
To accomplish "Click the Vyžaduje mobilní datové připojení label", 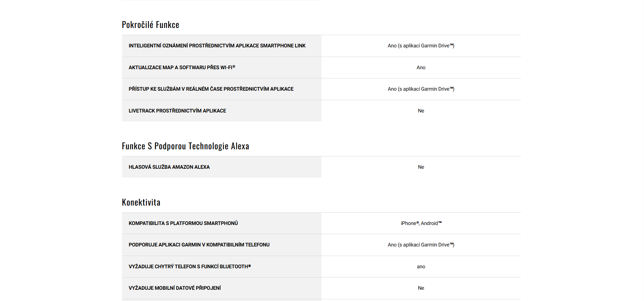I will (175, 288).
